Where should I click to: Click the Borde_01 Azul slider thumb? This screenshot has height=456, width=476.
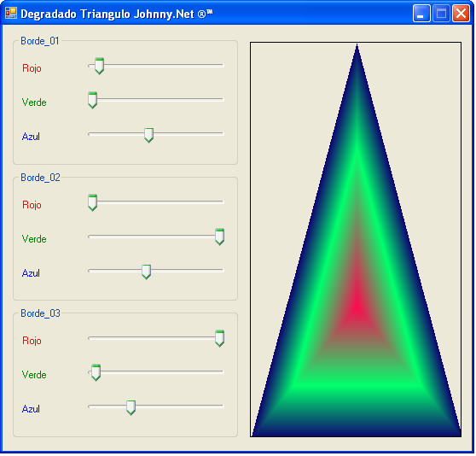pyautogui.click(x=148, y=135)
